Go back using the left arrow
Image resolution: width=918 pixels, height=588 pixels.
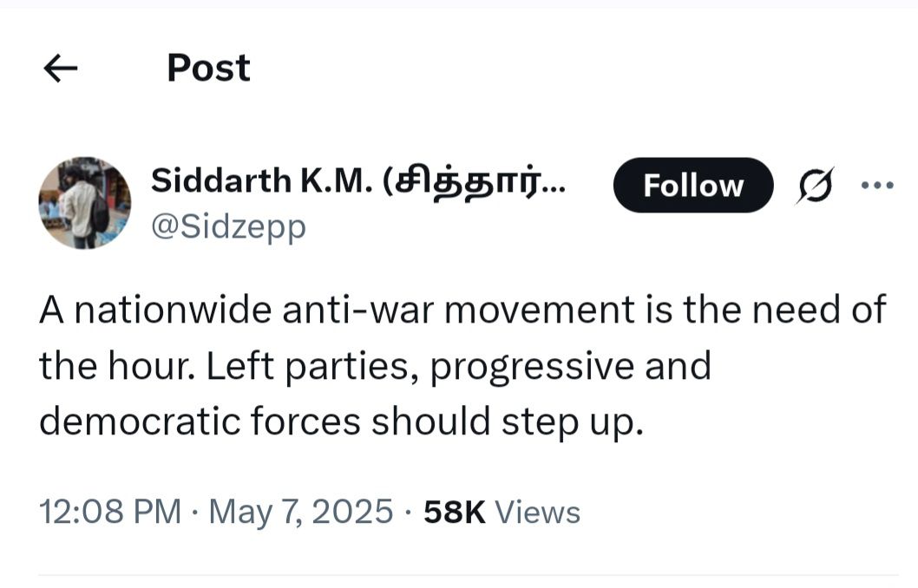click(60, 69)
